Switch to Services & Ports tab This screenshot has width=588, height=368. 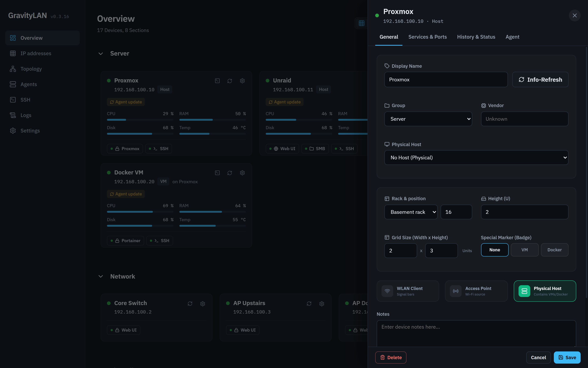click(x=427, y=37)
